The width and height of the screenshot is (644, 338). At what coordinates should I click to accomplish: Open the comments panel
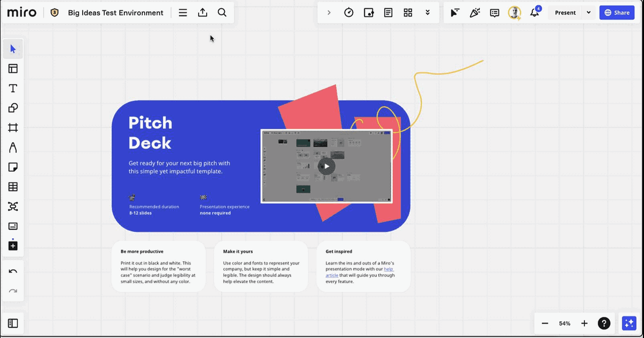pyautogui.click(x=495, y=12)
